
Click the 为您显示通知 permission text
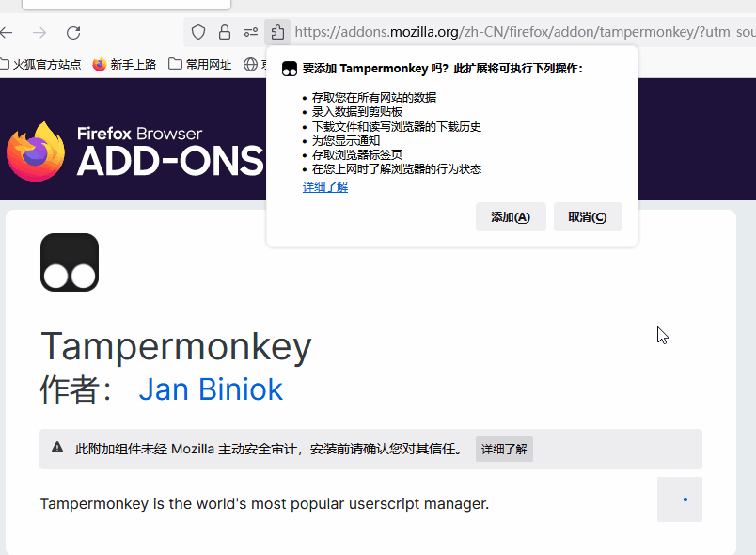pos(346,141)
